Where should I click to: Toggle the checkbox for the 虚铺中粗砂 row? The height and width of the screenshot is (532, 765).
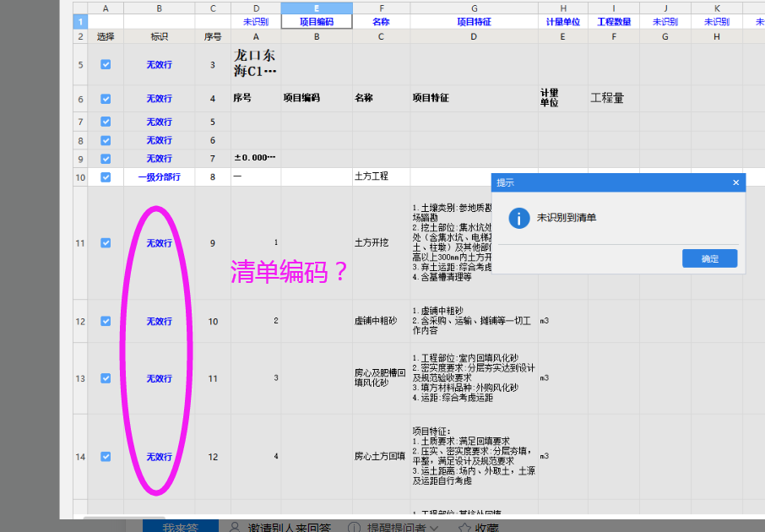click(106, 321)
